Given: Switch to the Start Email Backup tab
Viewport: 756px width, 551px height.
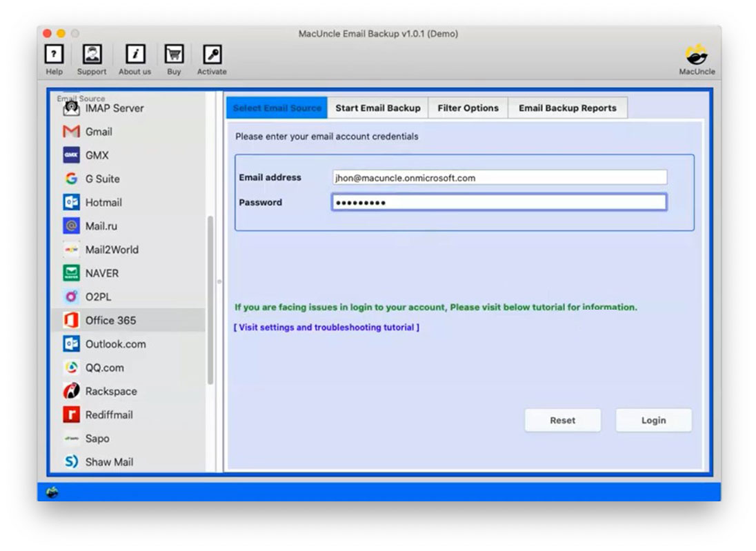Looking at the screenshot, I should (377, 108).
